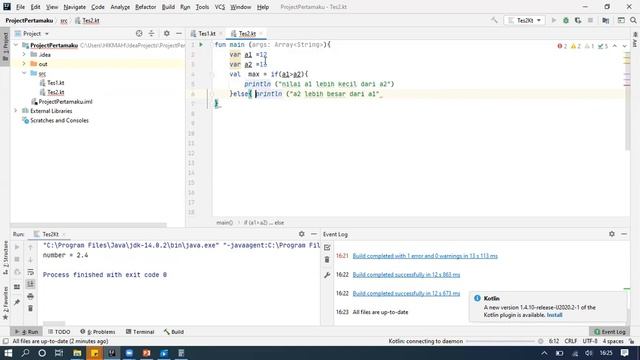Screen dimensions: 640x360
Task: Clear Event Log with trash icon
Action: tap(327, 260)
